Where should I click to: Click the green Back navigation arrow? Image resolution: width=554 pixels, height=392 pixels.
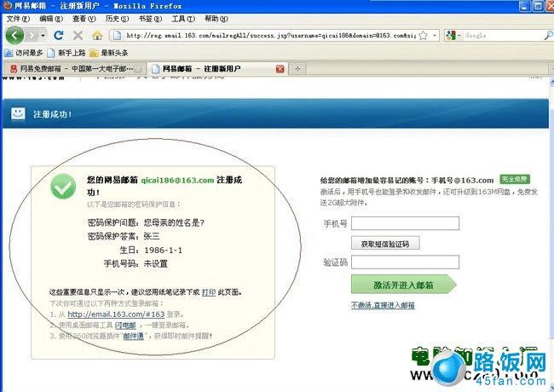coord(14,35)
